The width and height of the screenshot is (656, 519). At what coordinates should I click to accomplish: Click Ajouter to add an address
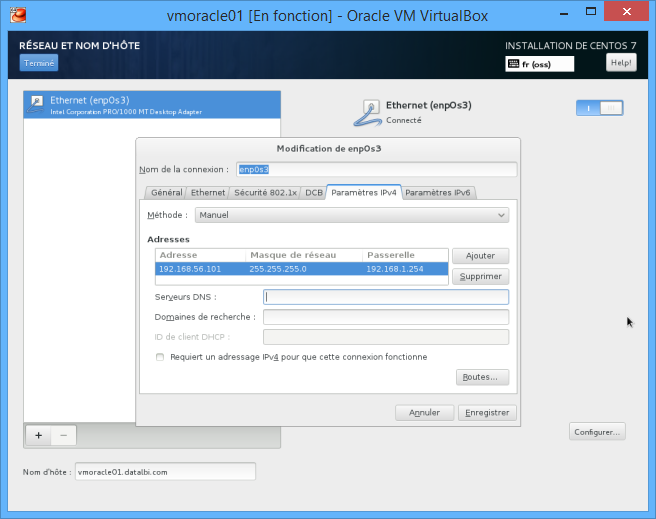click(x=480, y=256)
